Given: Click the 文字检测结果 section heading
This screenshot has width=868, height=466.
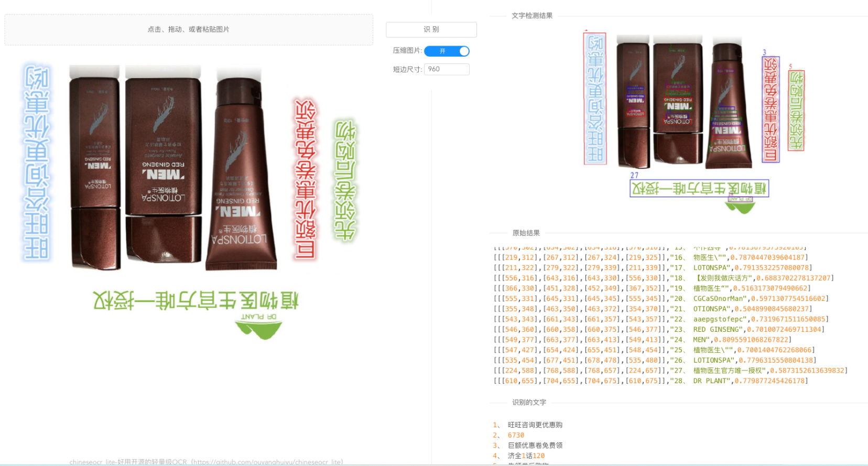Looking at the screenshot, I should coord(532,16).
